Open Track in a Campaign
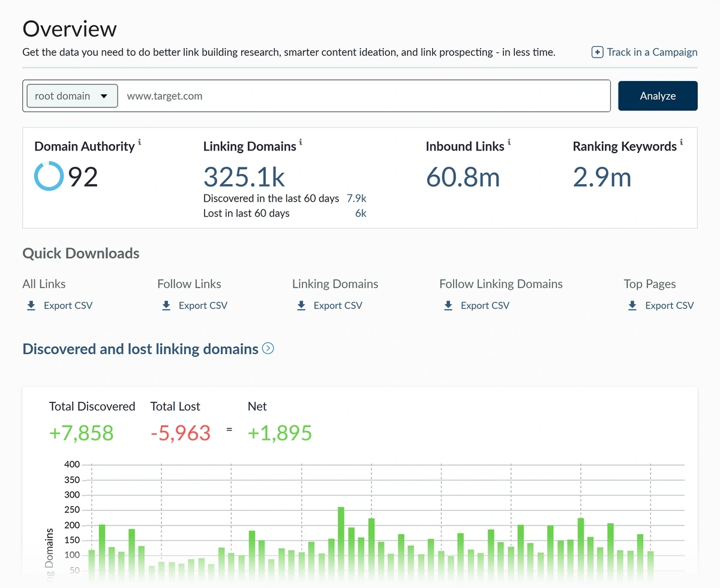The image size is (720, 588). (652, 52)
